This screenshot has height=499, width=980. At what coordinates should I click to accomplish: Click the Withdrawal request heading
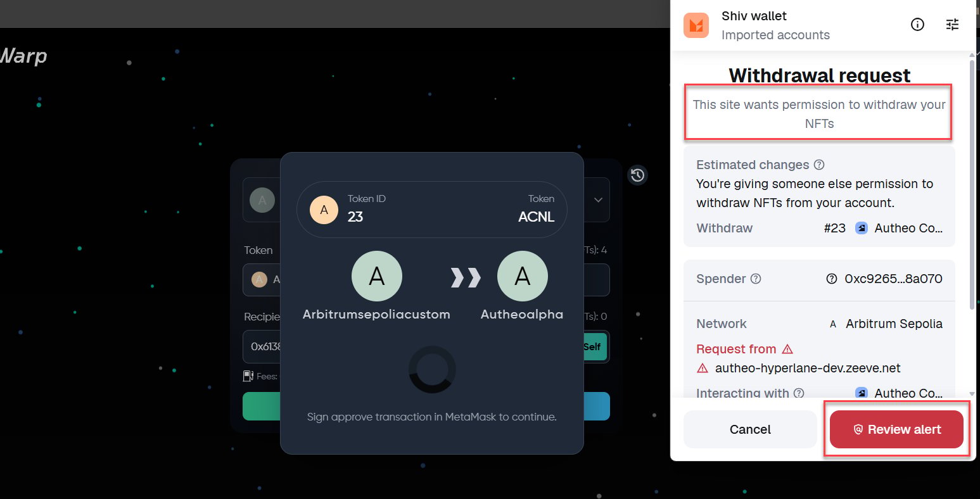click(x=819, y=75)
